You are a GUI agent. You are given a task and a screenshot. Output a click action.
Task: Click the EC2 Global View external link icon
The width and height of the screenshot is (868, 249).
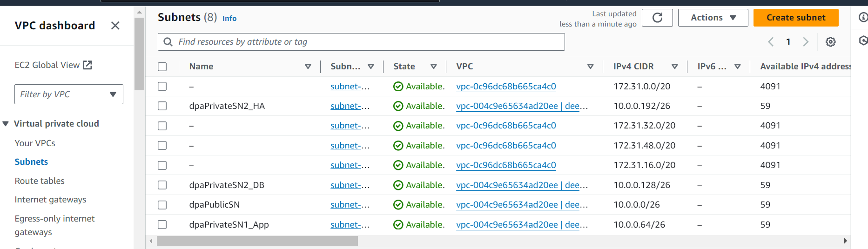pyautogui.click(x=87, y=65)
